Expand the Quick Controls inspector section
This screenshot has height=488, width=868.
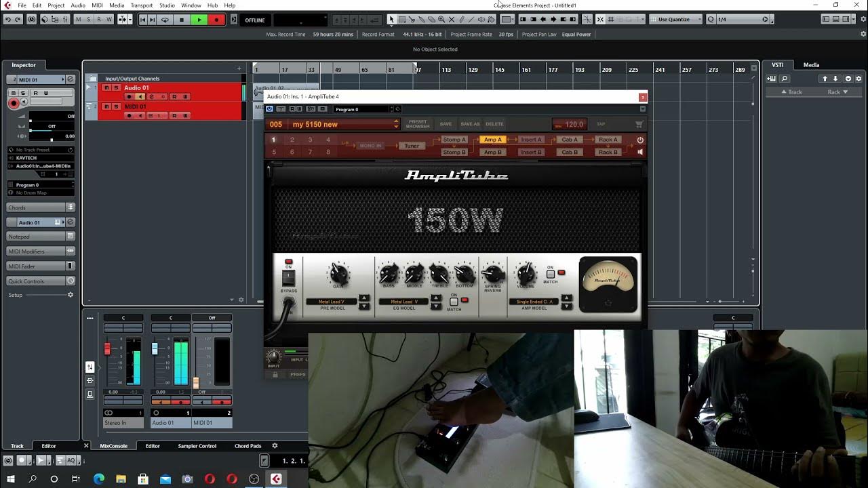click(41, 281)
